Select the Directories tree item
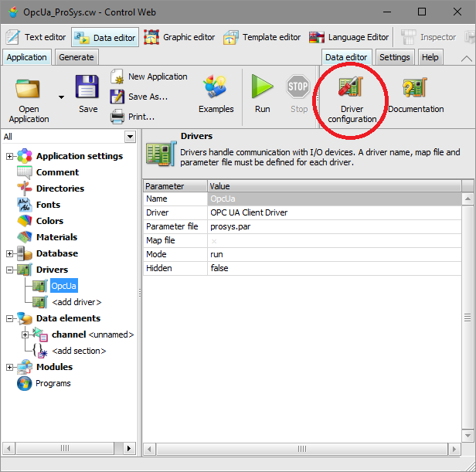Viewport: 476px width, 472px height. point(60,188)
